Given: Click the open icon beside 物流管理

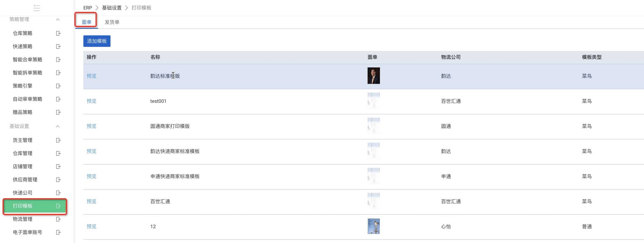Looking at the screenshot, I should point(58,219).
